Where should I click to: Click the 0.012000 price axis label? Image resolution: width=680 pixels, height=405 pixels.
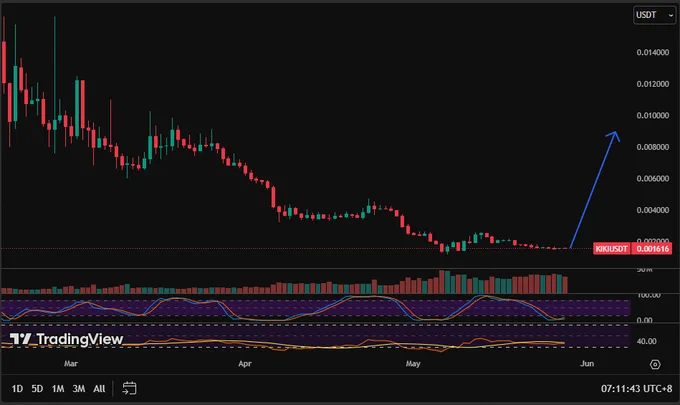tap(653, 84)
